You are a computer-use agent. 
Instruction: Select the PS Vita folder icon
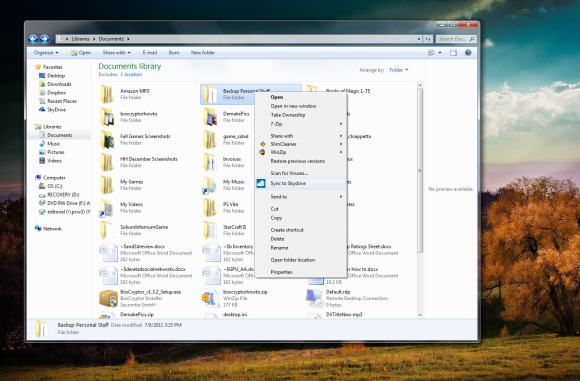coord(210,208)
